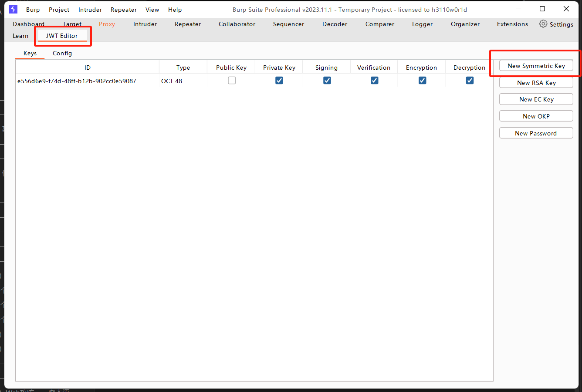Switch to the Sequencer tab
The image size is (582, 392).
(289, 24)
